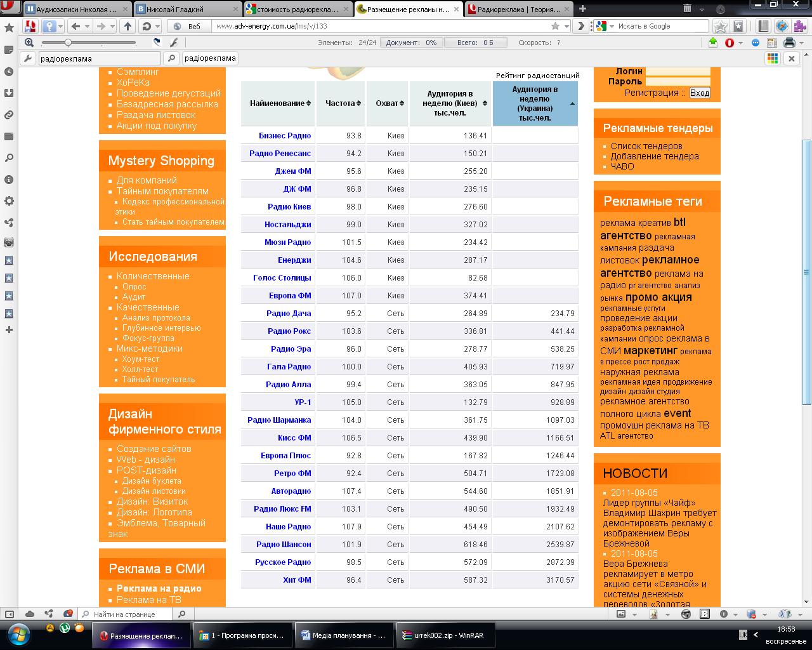
Task: Open the Opera menu button
Action: tap(10, 8)
